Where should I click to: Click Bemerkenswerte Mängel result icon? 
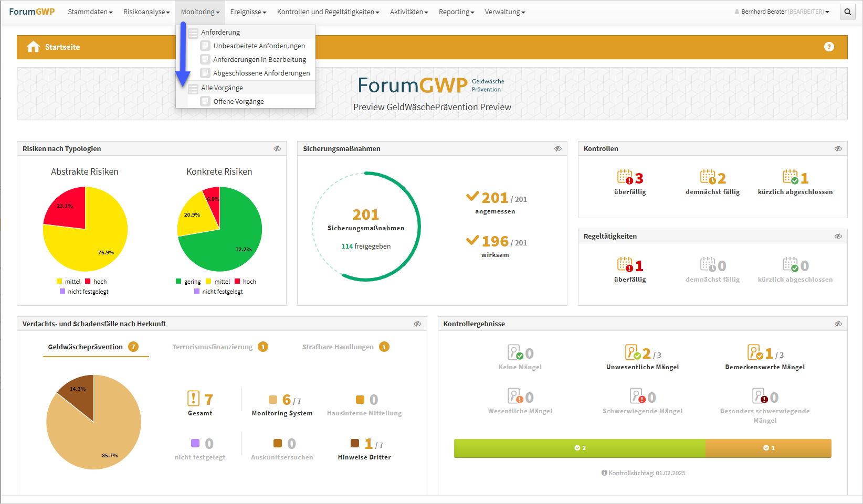click(755, 352)
